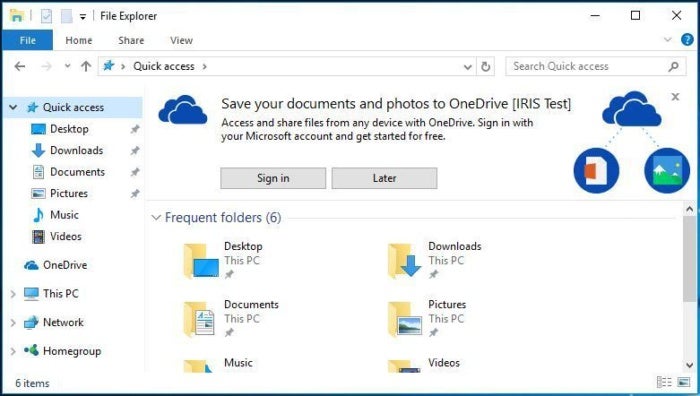This screenshot has width=700, height=396.
Task: Collapse the Frequent folders section
Action: [156, 218]
